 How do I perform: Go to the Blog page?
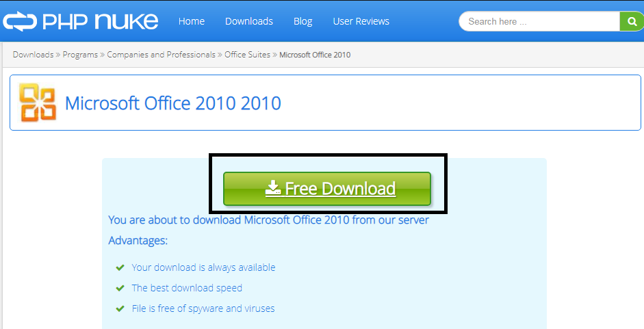(302, 21)
